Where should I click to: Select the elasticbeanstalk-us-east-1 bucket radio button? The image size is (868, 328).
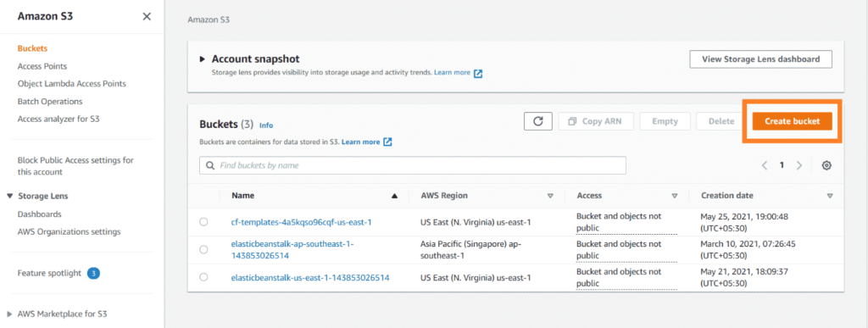[x=203, y=277]
